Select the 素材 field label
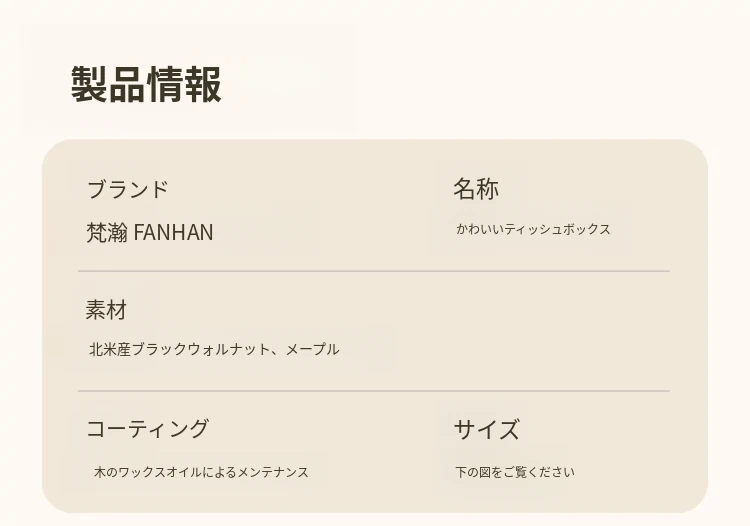 pyautogui.click(x=106, y=310)
